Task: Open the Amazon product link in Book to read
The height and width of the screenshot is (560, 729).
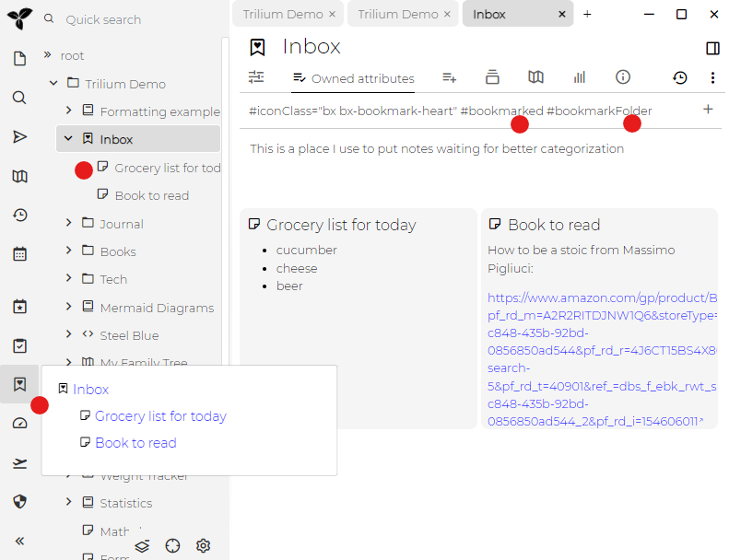Action: (601, 297)
